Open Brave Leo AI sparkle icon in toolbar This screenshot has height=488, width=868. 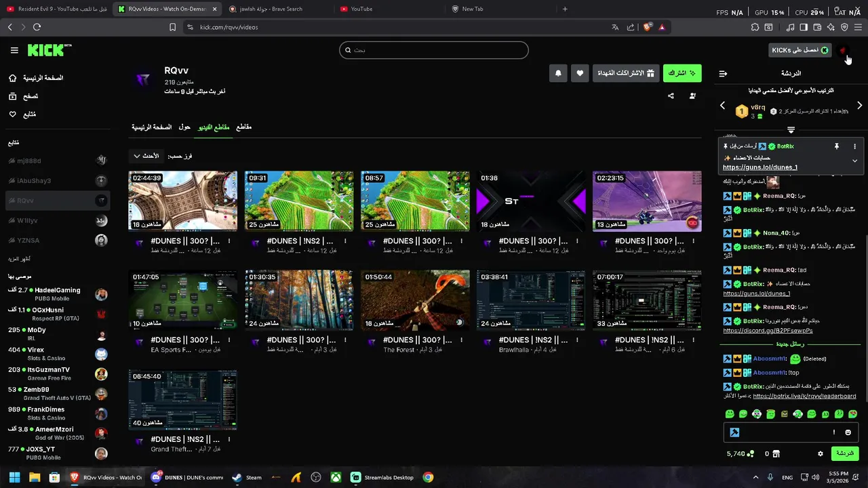(831, 27)
